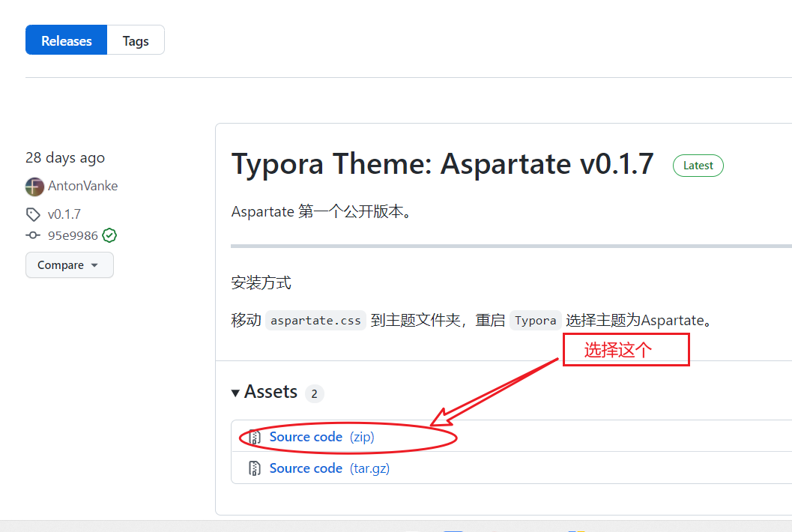Click the '安装方式' heading text
The height and width of the screenshot is (532, 792).
tap(262, 282)
